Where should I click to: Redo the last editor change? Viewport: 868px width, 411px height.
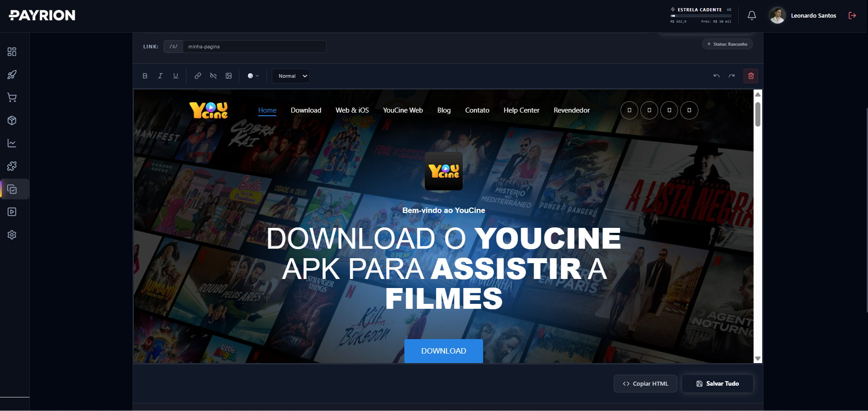(x=731, y=76)
